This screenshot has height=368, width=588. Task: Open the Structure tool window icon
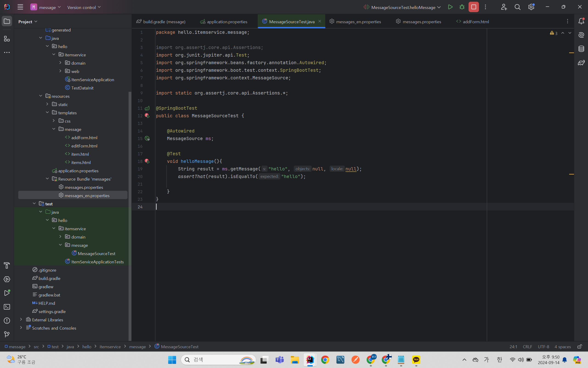tap(7, 39)
